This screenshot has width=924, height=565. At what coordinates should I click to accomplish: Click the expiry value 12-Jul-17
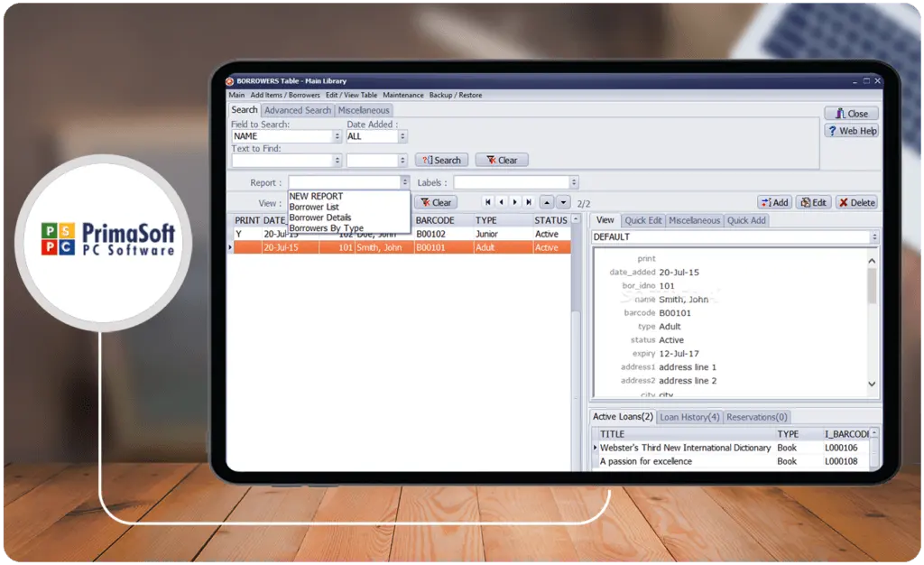pos(679,354)
